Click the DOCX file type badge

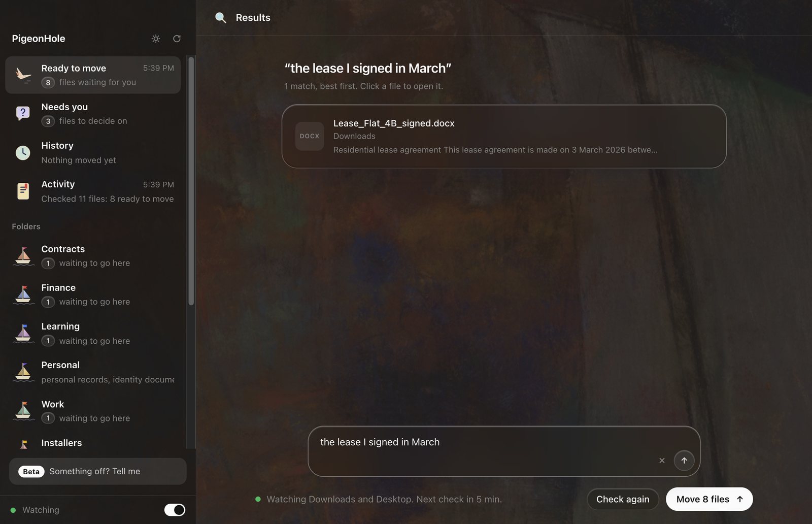310,136
